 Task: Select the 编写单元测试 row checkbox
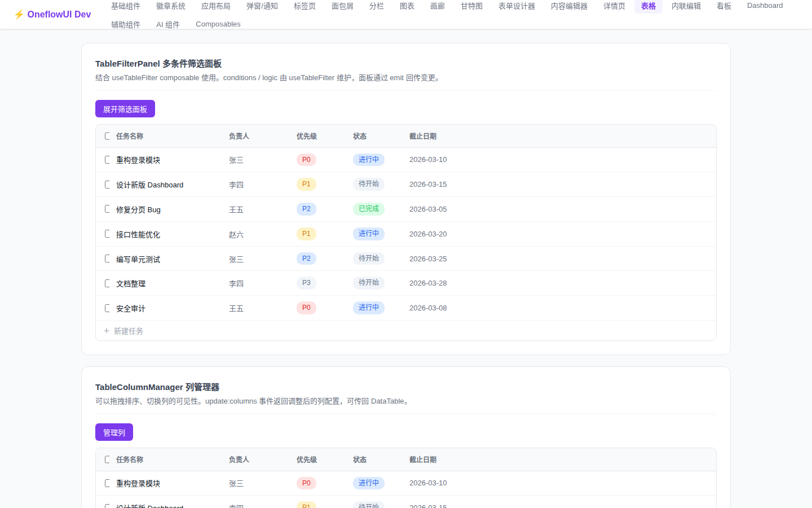tap(107, 259)
